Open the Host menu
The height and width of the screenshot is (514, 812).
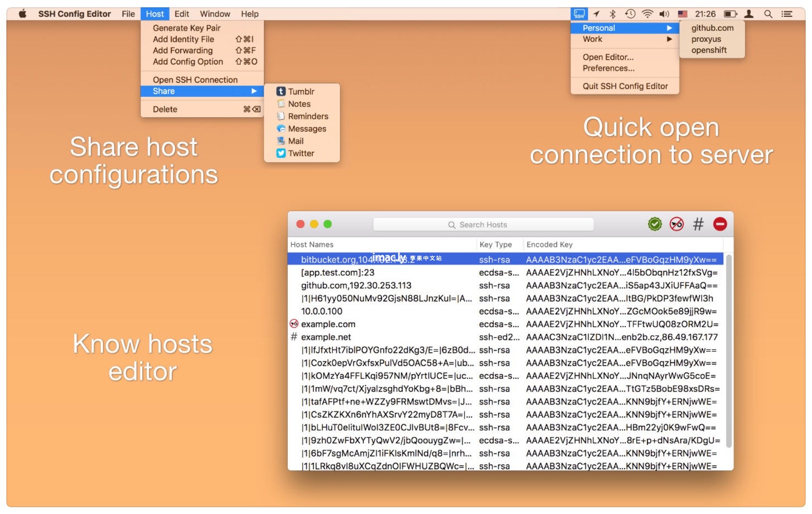[x=155, y=14]
